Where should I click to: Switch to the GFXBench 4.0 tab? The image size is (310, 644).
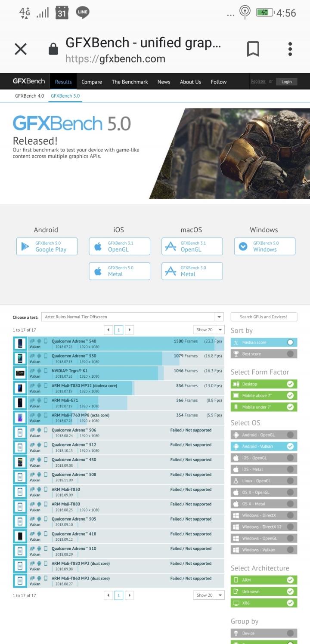click(29, 96)
